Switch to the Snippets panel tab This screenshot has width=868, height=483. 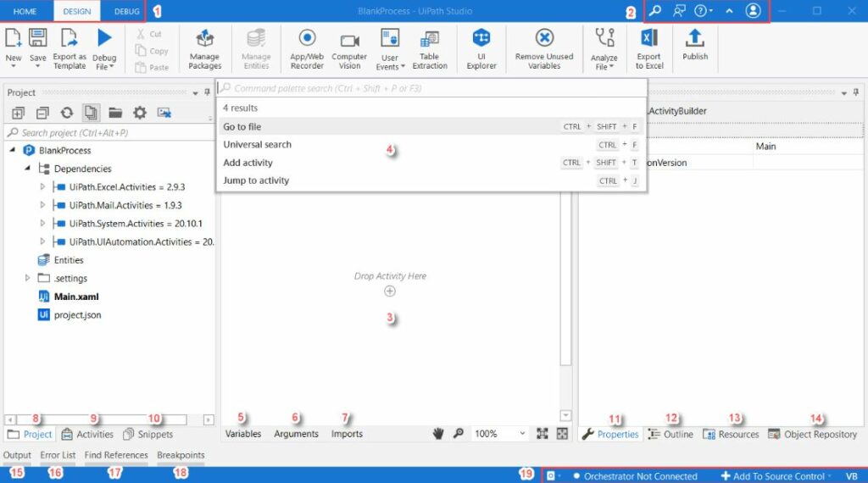[147, 435]
